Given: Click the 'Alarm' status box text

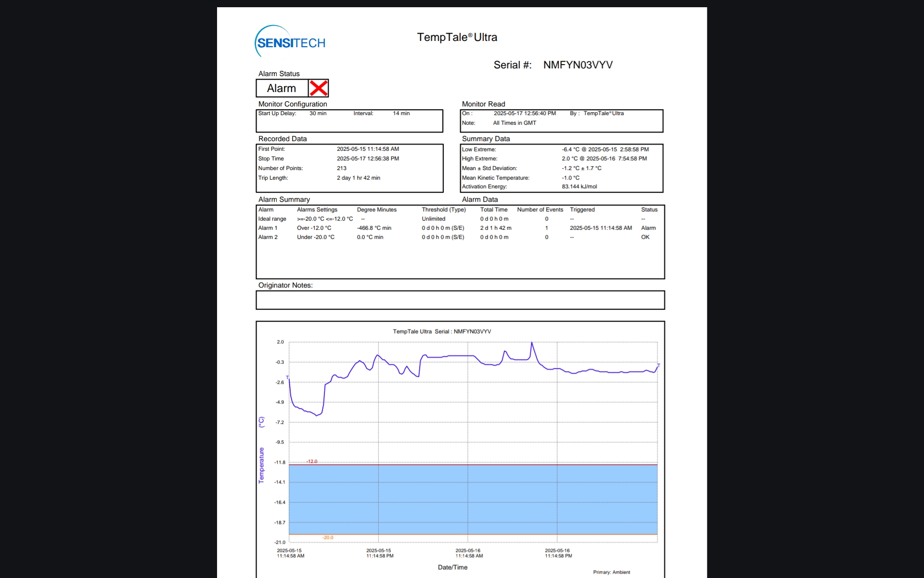Looking at the screenshot, I should 282,88.
